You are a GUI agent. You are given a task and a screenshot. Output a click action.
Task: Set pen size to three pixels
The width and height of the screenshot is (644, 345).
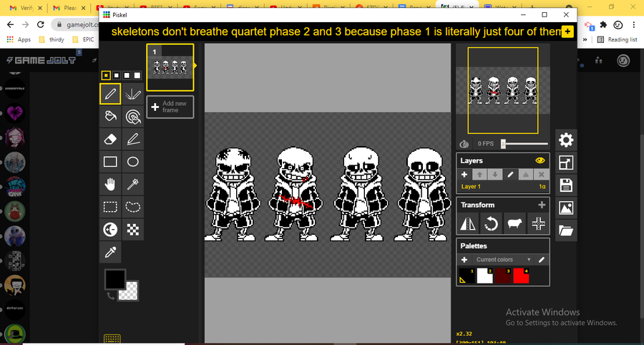(x=127, y=75)
